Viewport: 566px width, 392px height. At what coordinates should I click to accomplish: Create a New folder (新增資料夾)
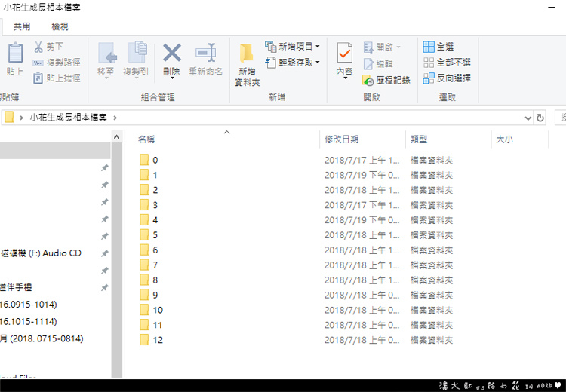click(247, 65)
